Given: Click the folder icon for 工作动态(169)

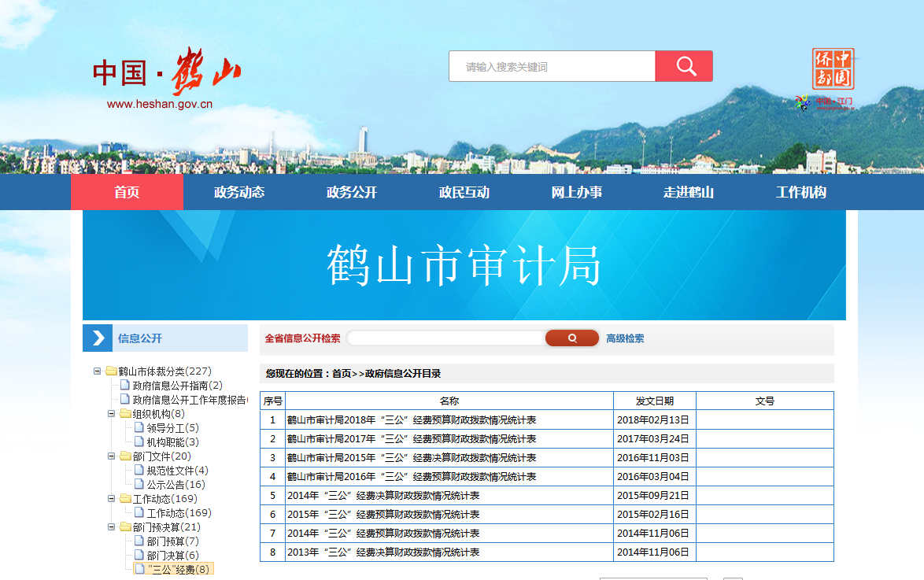Looking at the screenshot, I should point(125,499).
